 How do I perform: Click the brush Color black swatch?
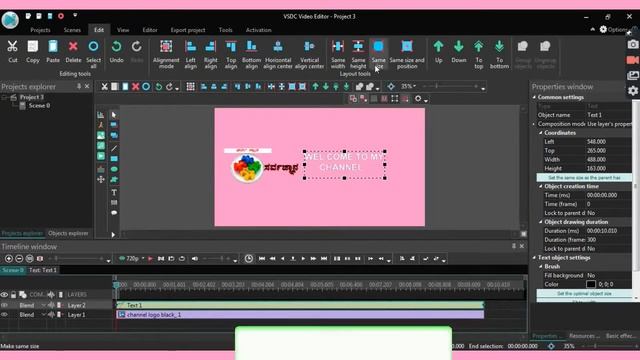(591, 284)
